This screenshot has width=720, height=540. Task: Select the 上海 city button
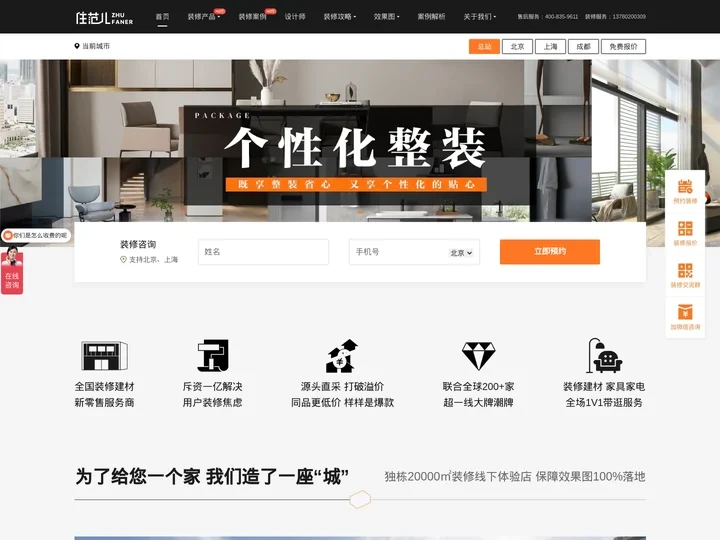[551, 46]
